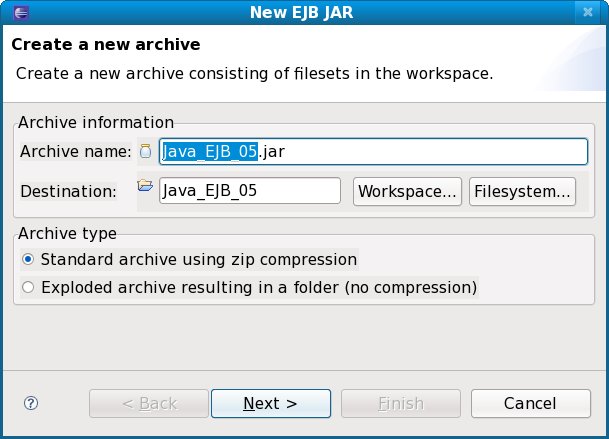
Task: Focus the Destination text field
Action: (x=250, y=191)
